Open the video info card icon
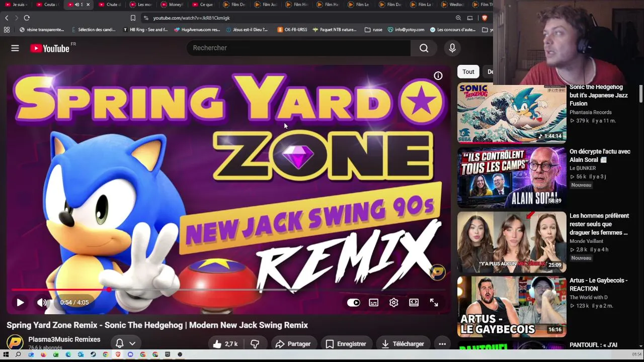Image resolution: width=644 pixels, height=362 pixels. (438, 76)
